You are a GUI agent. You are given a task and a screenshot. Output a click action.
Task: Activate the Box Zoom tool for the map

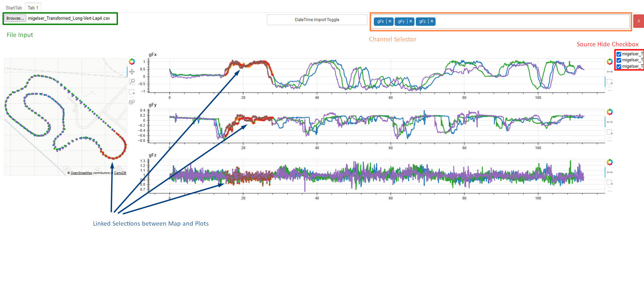[132, 82]
